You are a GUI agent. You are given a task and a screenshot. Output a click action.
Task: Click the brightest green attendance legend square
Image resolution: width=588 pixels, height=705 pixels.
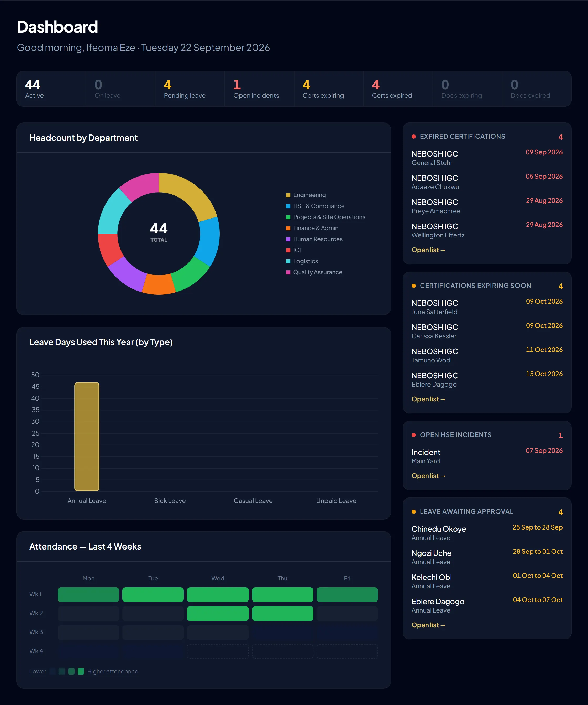click(81, 671)
